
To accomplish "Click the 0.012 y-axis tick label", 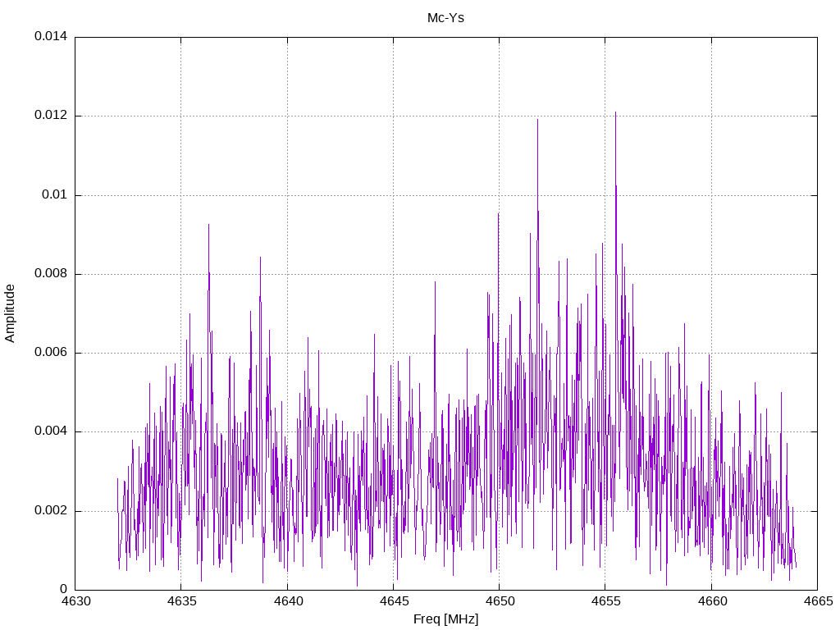I will coord(51,115).
